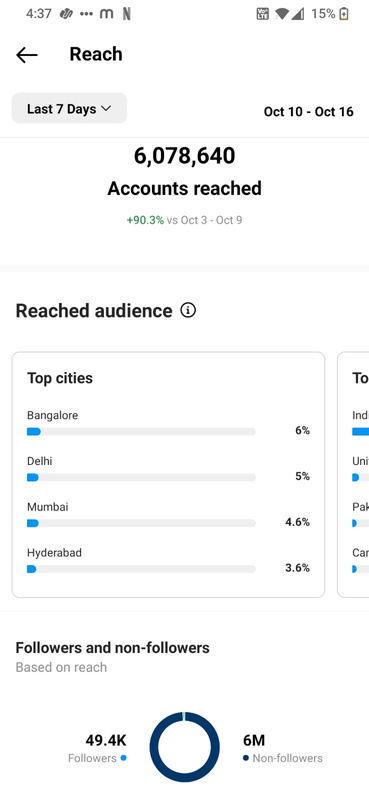369x800 pixels.
Task: Select the Delhi city row
Action: [168, 469]
